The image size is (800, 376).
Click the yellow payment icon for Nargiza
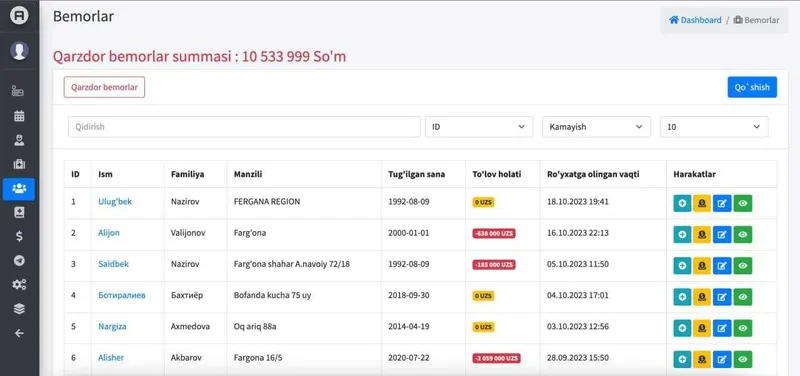702,328
